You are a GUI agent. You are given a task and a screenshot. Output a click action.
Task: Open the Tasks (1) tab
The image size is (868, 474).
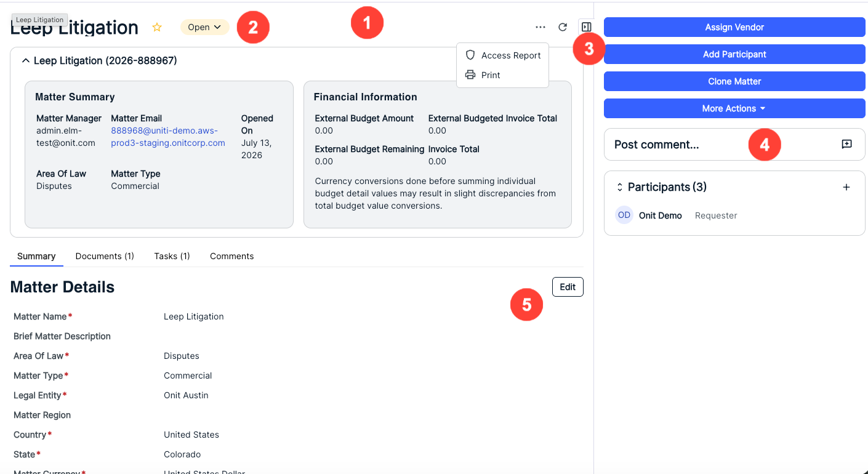pyautogui.click(x=172, y=256)
